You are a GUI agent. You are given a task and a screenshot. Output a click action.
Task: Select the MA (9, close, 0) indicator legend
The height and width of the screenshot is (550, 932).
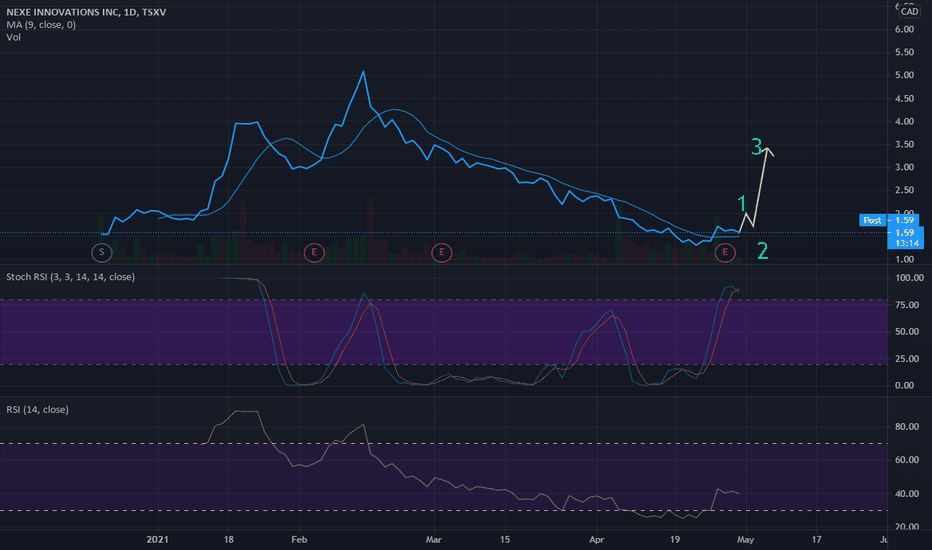coord(41,24)
